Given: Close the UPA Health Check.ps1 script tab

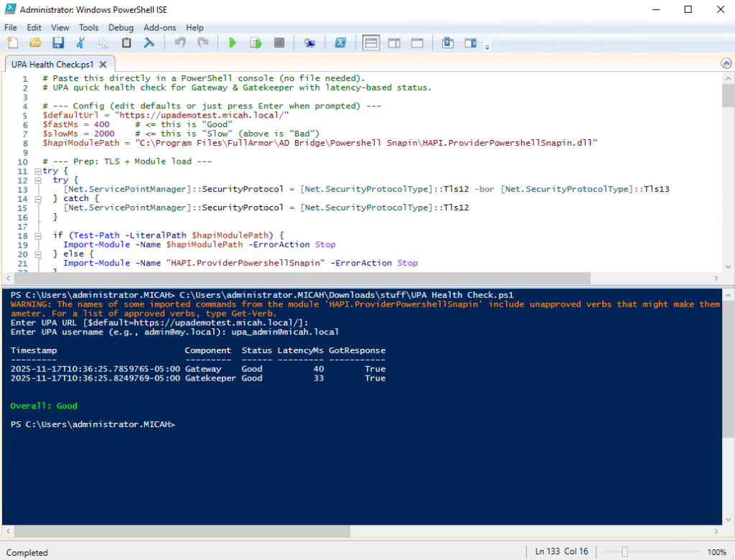Looking at the screenshot, I should (103, 64).
